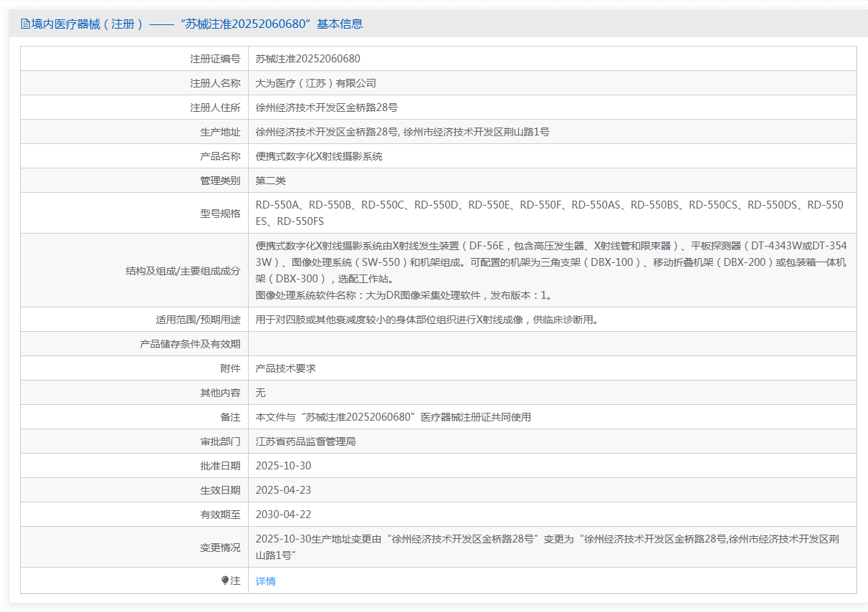Click the production address value in 生产地址 row
The height and width of the screenshot is (612, 868).
(x=402, y=132)
